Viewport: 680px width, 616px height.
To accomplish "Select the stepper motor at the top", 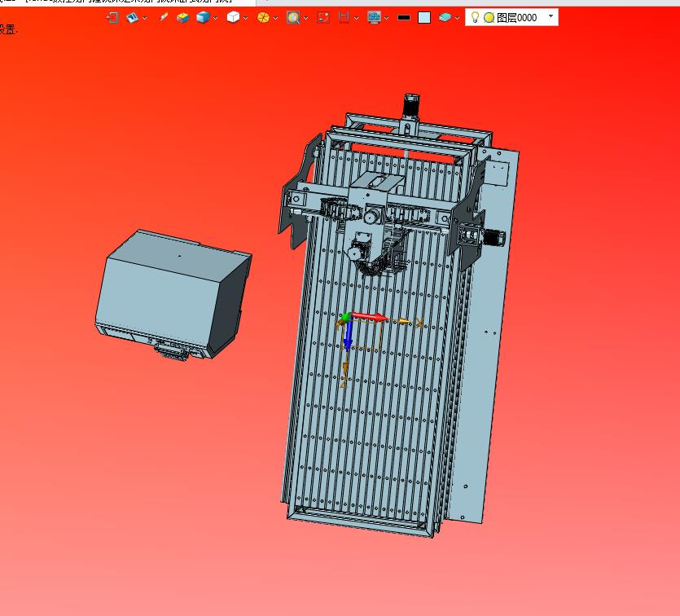I will [410, 105].
